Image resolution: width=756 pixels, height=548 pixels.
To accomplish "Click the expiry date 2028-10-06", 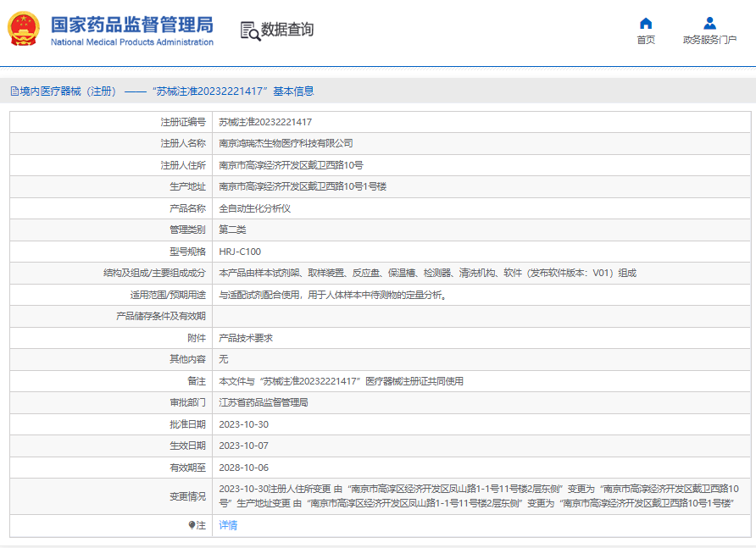I will [x=243, y=468].
